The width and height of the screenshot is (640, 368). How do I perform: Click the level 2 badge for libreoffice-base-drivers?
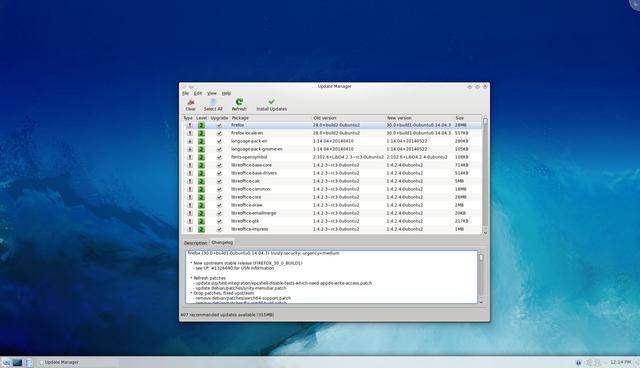[x=201, y=173]
